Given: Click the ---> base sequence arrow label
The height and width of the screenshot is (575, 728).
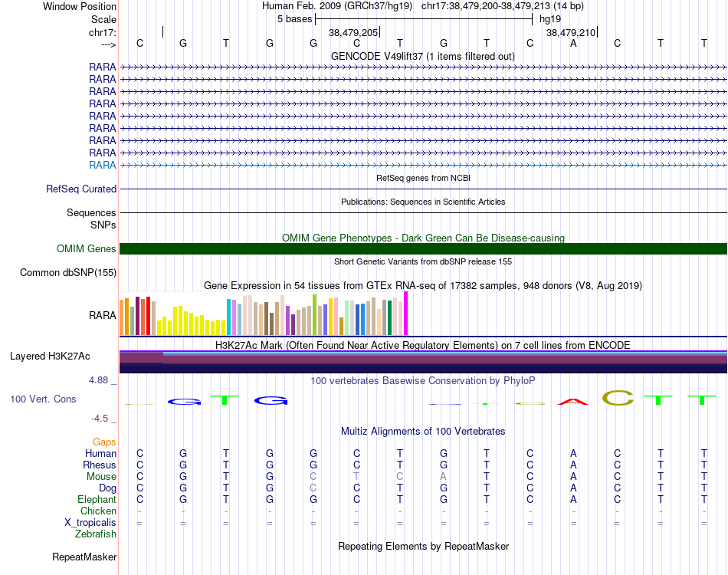Looking at the screenshot, I should pos(108,44).
